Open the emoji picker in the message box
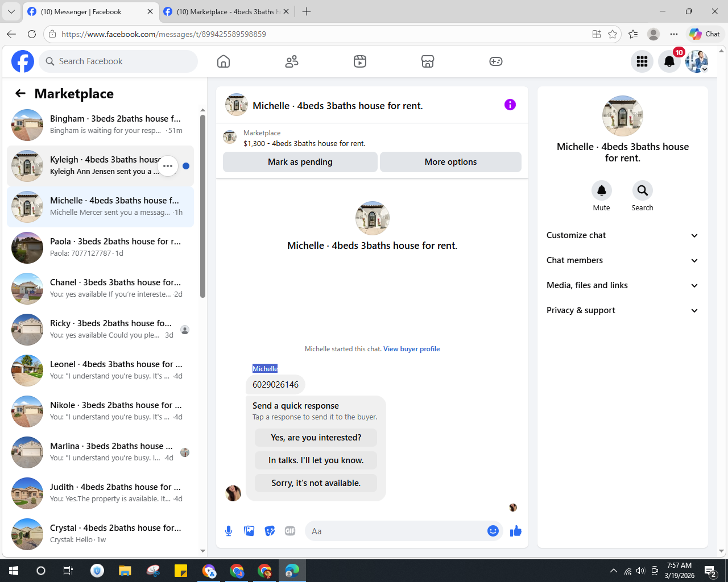This screenshot has width=728, height=582. [x=493, y=531]
